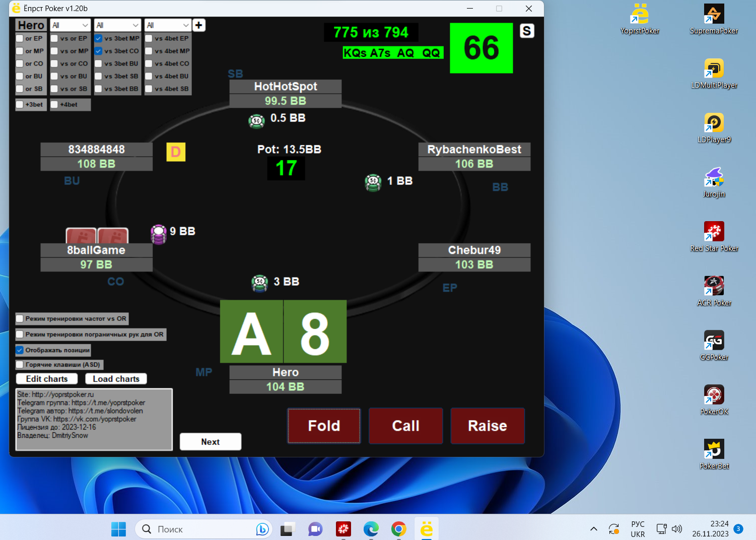Open YoprstPoker desktop shortcut
Image resolution: width=756 pixels, height=540 pixels.
click(640, 19)
